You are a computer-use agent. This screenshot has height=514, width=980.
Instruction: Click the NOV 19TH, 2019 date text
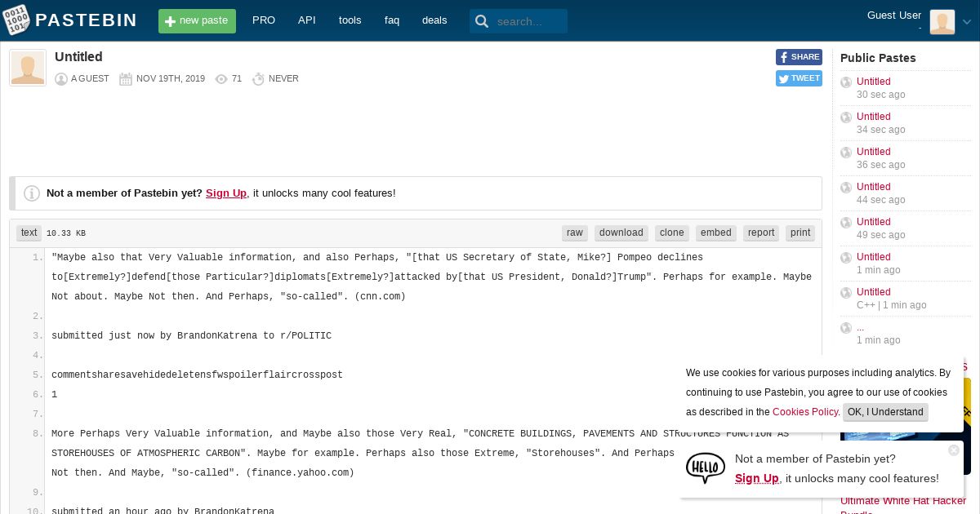point(171,79)
